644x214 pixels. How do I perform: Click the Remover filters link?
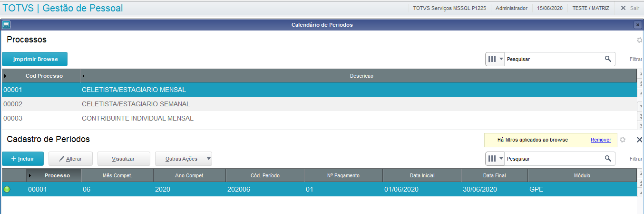601,140
